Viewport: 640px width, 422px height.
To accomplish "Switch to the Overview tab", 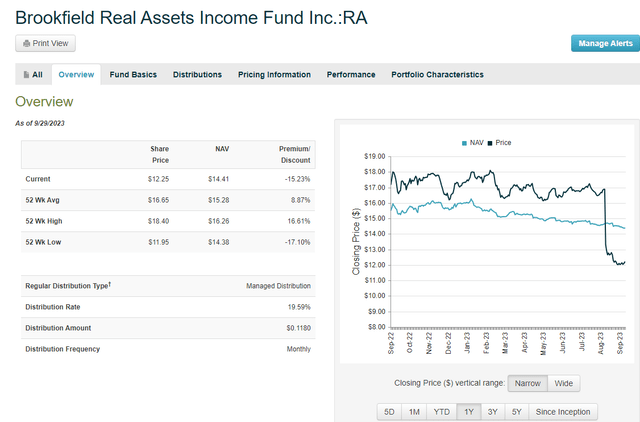I will point(76,75).
